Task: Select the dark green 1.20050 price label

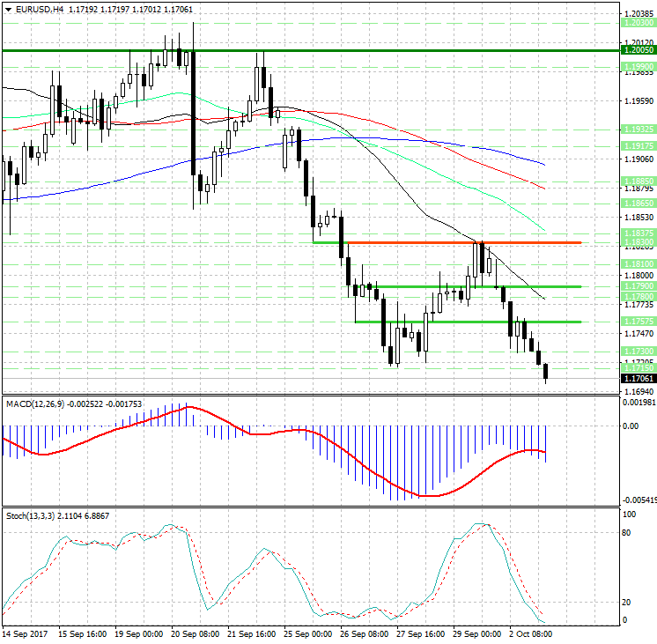Action: 637,51
